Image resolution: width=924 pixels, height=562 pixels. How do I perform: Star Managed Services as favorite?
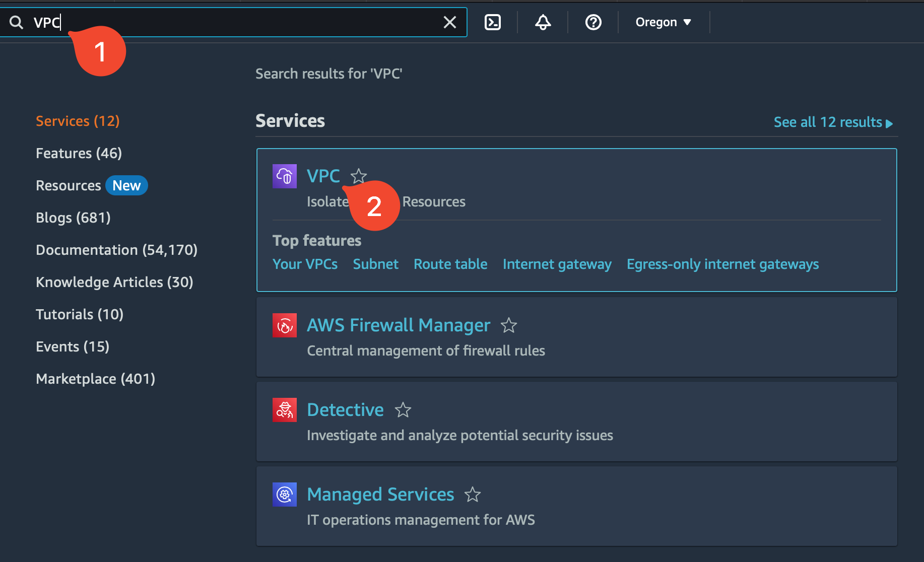(x=473, y=495)
